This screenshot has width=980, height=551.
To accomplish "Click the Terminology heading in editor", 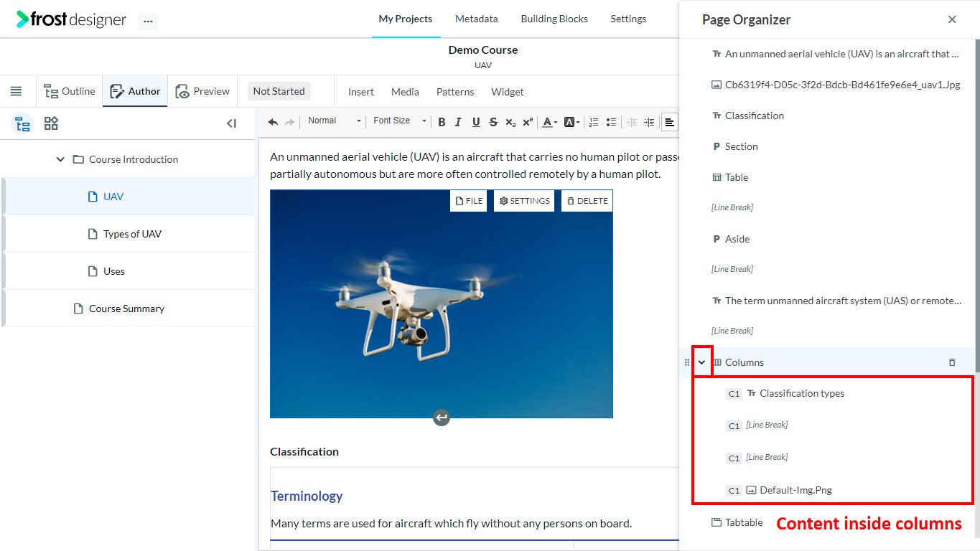I will 307,496.
